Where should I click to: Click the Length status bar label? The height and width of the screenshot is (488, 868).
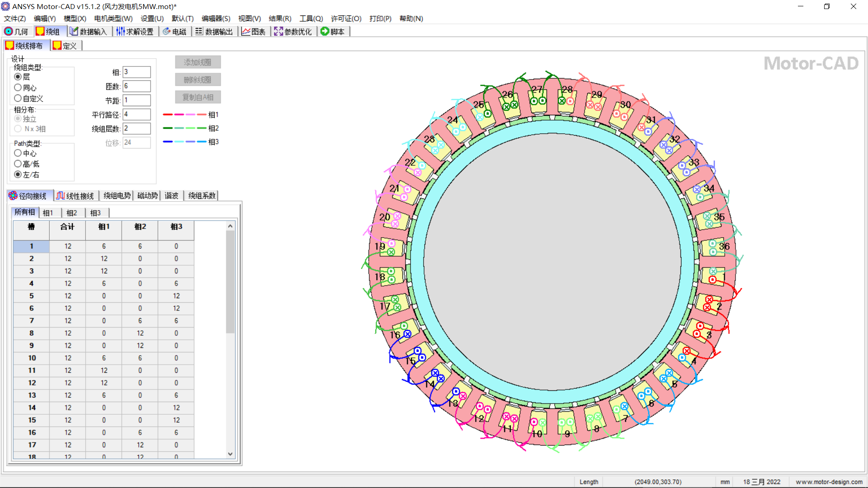coord(589,482)
